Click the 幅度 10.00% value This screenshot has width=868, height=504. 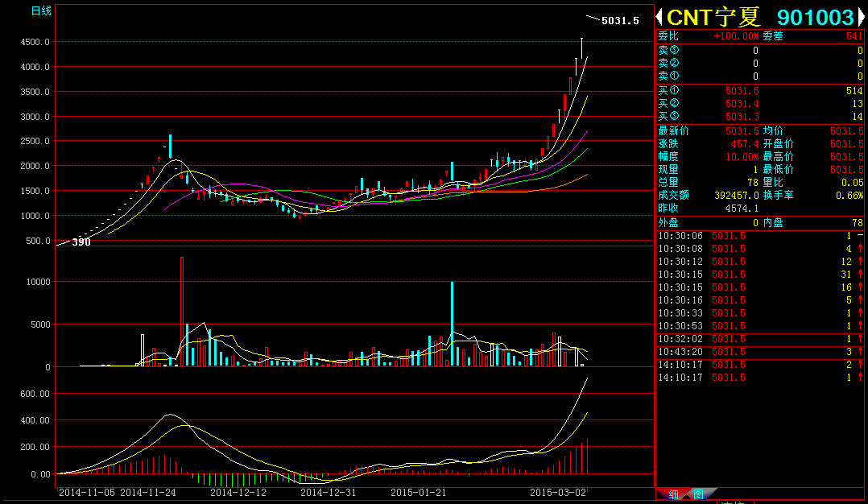tap(742, 156)
